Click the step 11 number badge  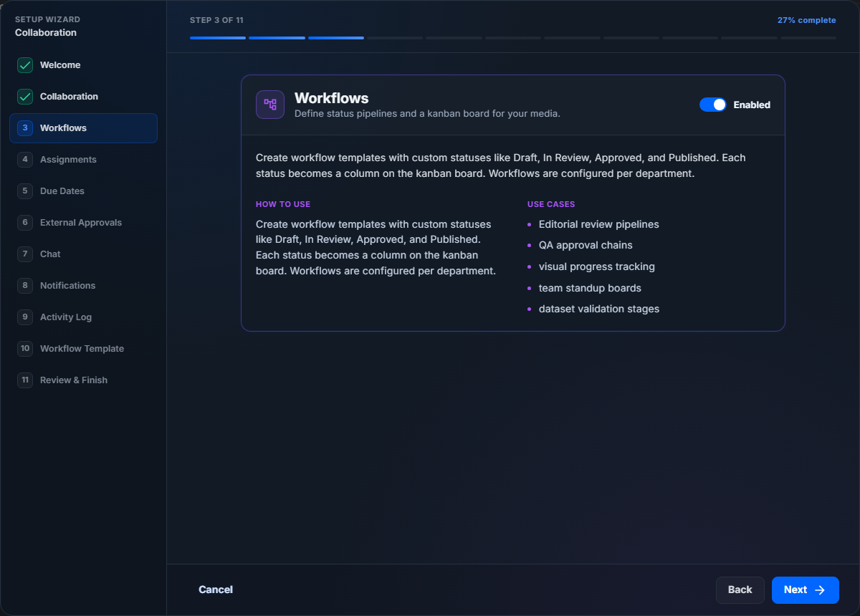25,380
